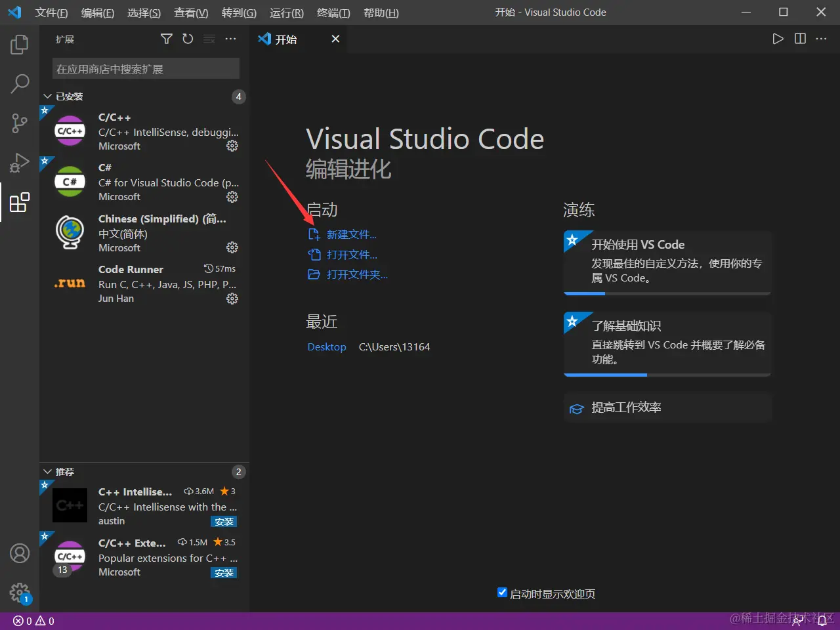Click the VS Code logo in title bar
This screenshot has width=840, height=630.
[14, 12]
